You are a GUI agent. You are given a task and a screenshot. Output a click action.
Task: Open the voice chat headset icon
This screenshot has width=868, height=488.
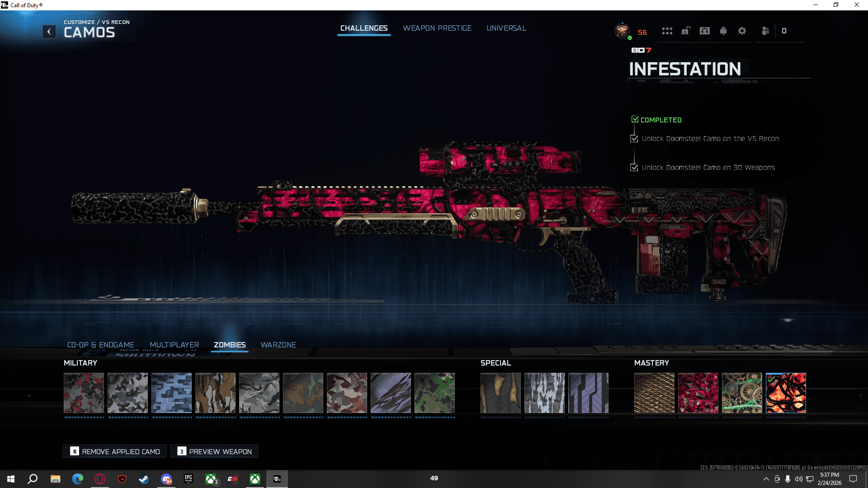(x=704, y=31)
